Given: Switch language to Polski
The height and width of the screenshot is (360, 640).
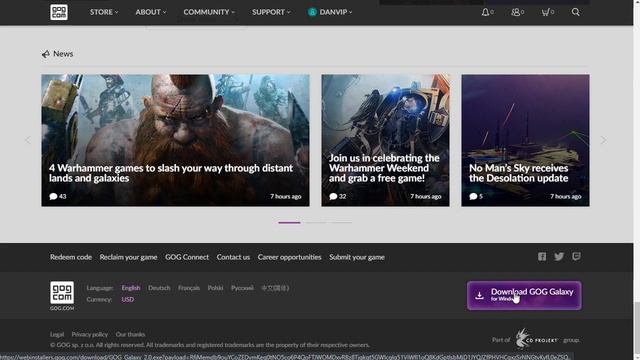Looking at the screenshot, I should tap(216, 288).
